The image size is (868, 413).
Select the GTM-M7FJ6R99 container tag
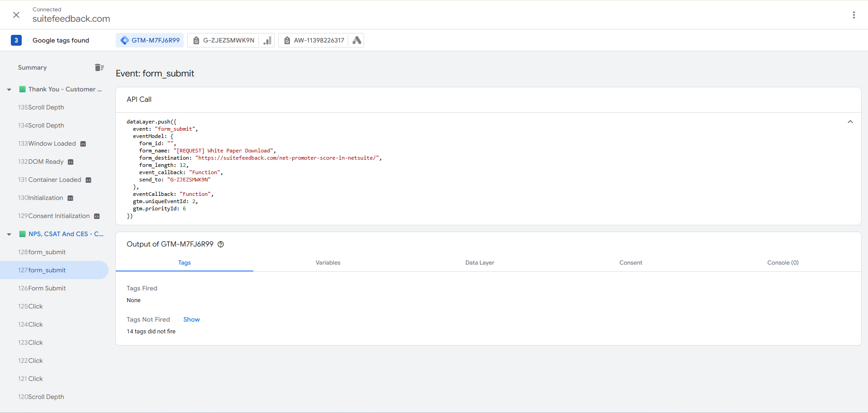tap(150, 40)
